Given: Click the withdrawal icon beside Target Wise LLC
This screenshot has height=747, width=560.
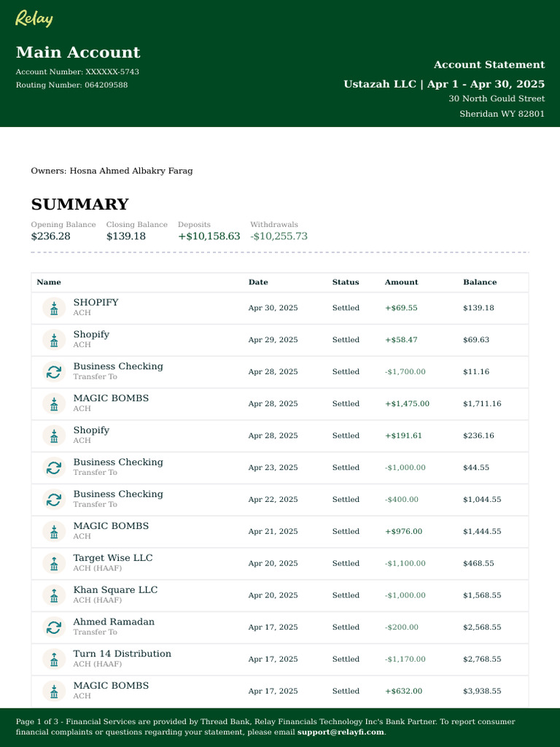Looking at the screenshot, I should (54, 564).
